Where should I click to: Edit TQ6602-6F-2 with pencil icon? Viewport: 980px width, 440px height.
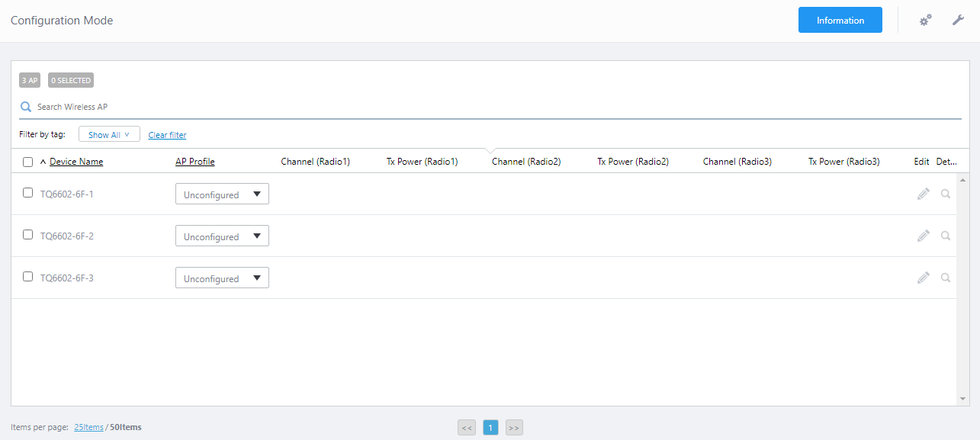coord(924,236)
